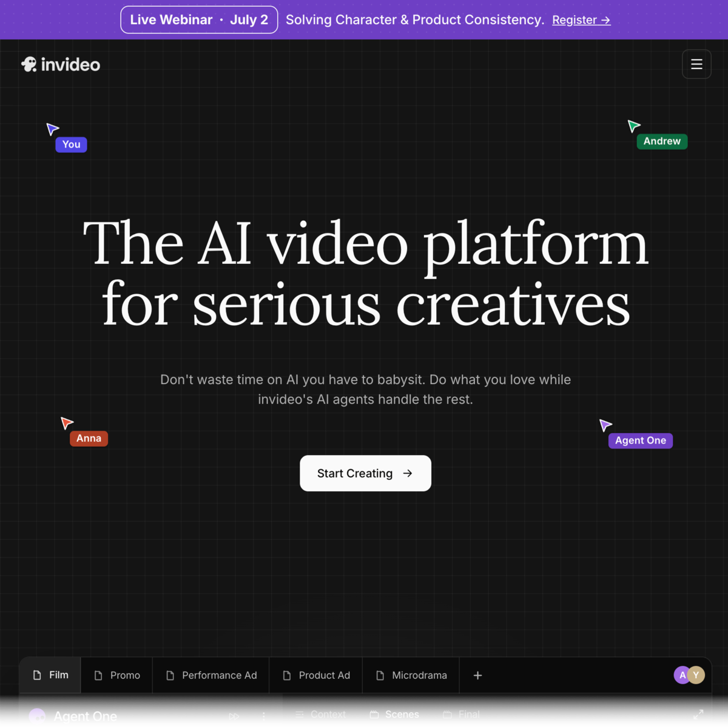
Task: Add a new project tab with plus icon
Action: (x=477, y=675)
